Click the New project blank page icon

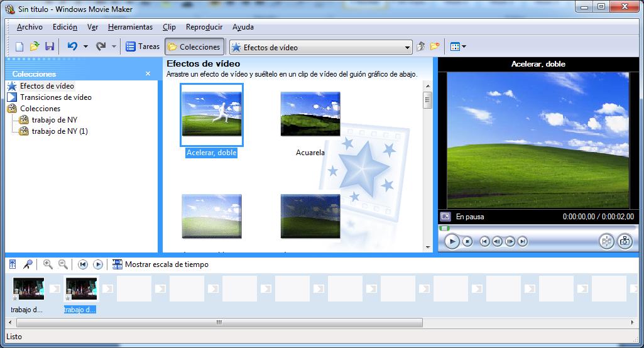pos(19,46)
